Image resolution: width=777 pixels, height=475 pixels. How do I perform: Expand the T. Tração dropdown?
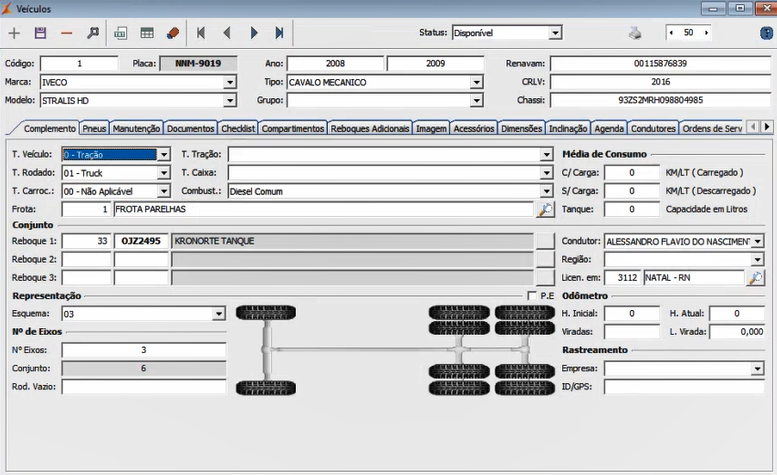click(x=546, y=155)
